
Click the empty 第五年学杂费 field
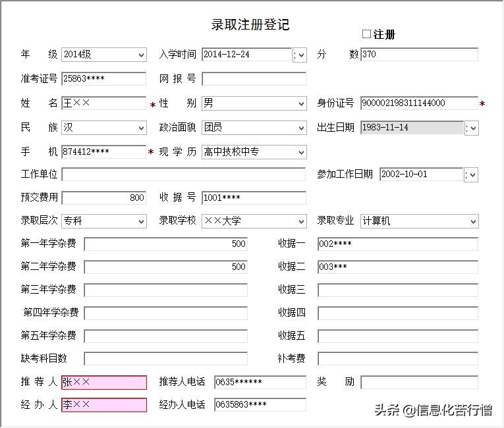(165, 336)
